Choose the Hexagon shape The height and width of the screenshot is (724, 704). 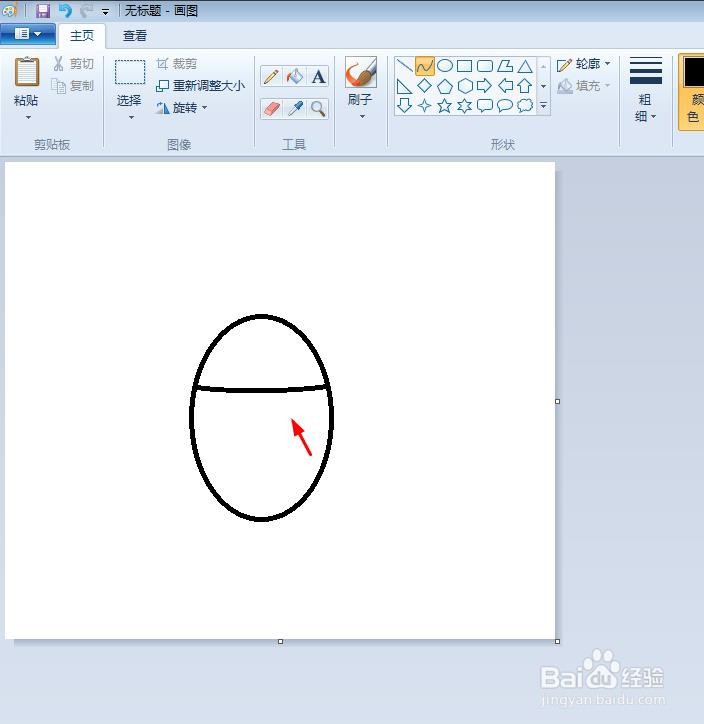pos(464,86)
